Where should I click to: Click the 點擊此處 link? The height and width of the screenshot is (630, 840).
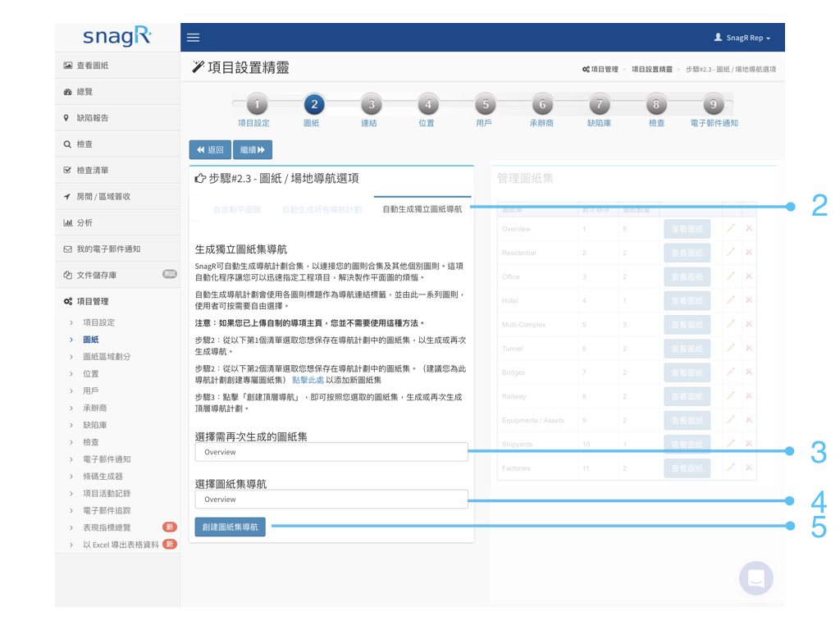pyautogui.click(x=308, y=380)
